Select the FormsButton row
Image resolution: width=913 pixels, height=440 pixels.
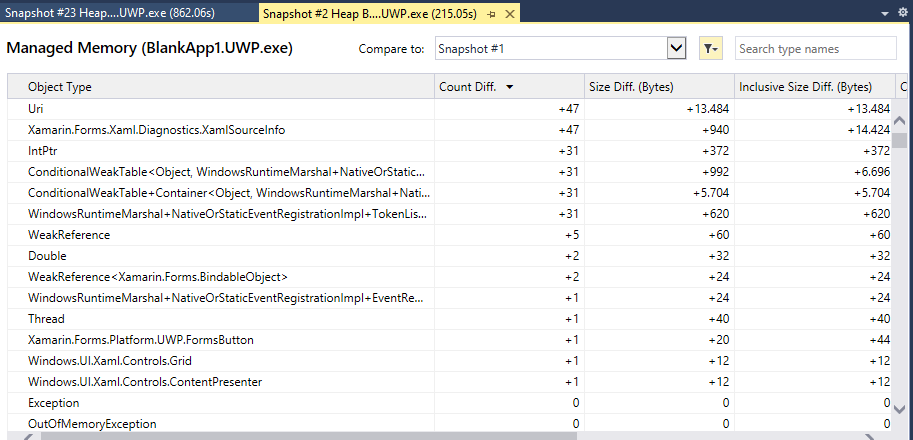click(x=448, y=339)
